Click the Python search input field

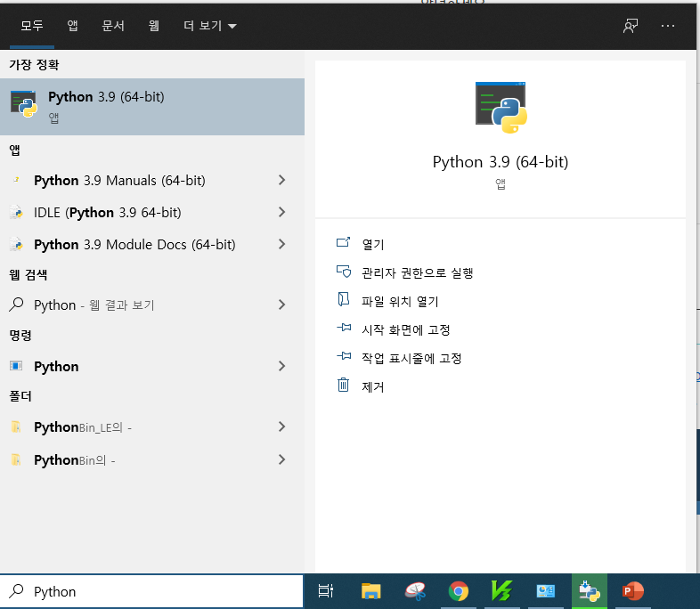(x=151, y=591)
